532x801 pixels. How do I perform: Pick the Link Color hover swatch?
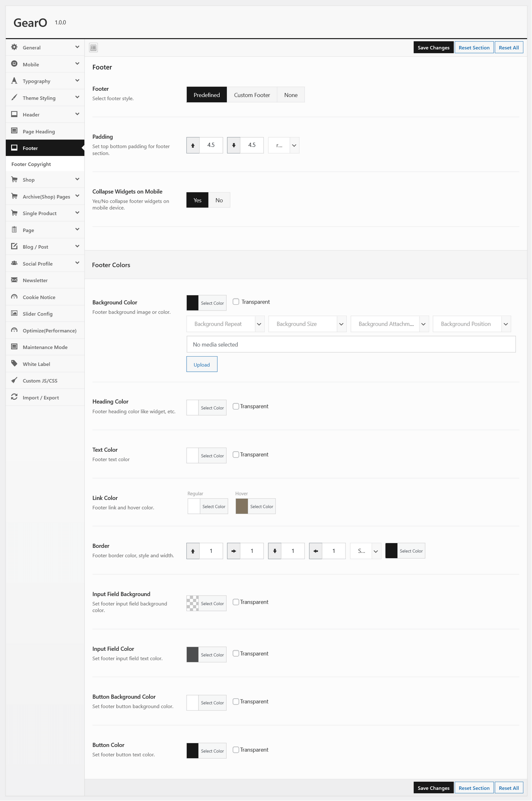tap(242, 506)
